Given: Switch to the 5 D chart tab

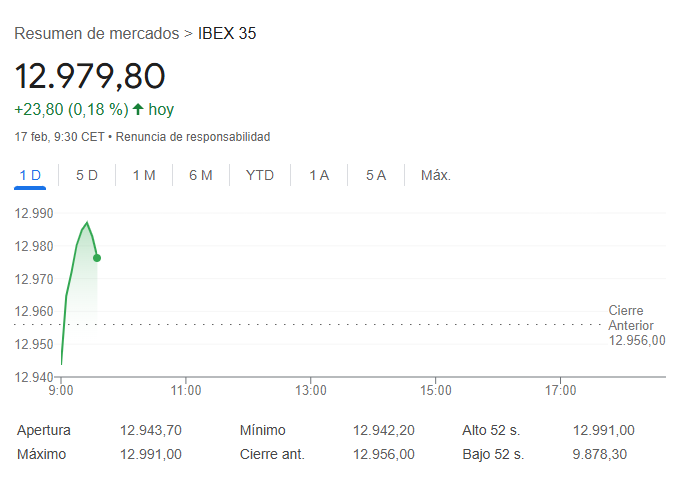Looking at the screenshot, I should [x=87, y=175].
